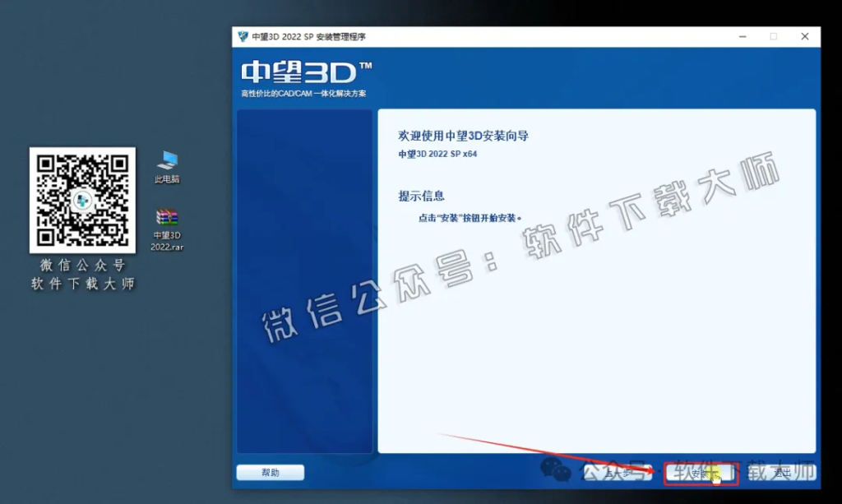Open the 帮助 (Help) button
The width and height of the screenshot is (842, 504).
pyautogui.click(x=270, y=472)
